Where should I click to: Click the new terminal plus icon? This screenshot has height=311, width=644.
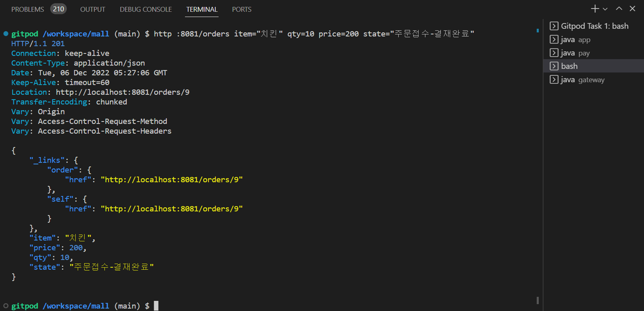(x=595, y=9)
